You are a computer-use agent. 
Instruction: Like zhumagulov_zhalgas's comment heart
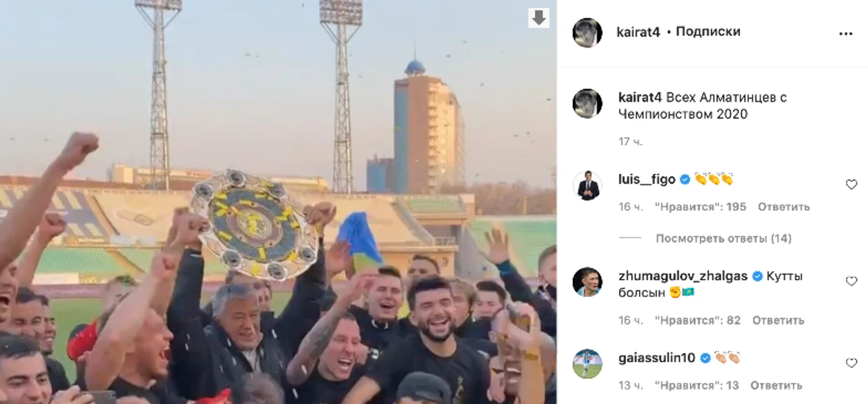tap(851, 281)
